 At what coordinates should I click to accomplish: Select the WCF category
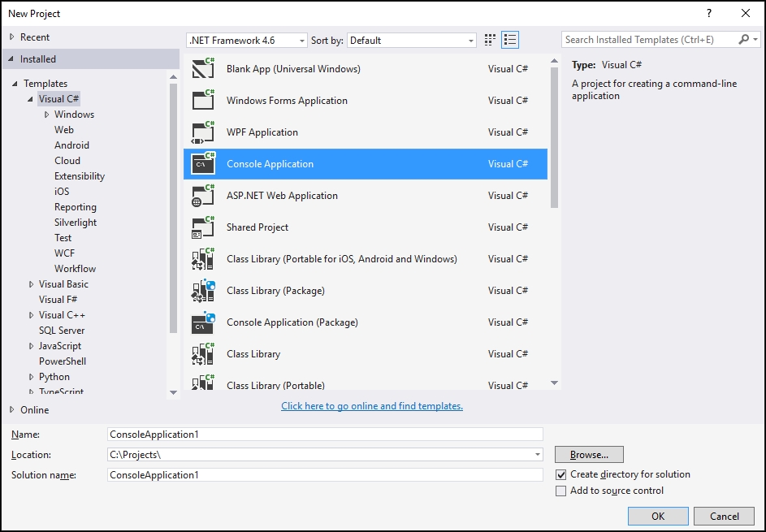(x=64, y=253)
